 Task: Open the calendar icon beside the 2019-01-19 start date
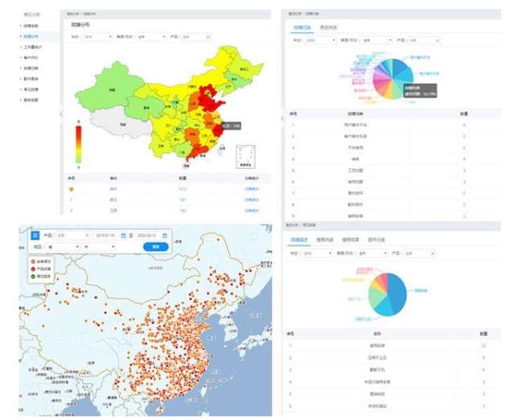[x=123, y=235]
